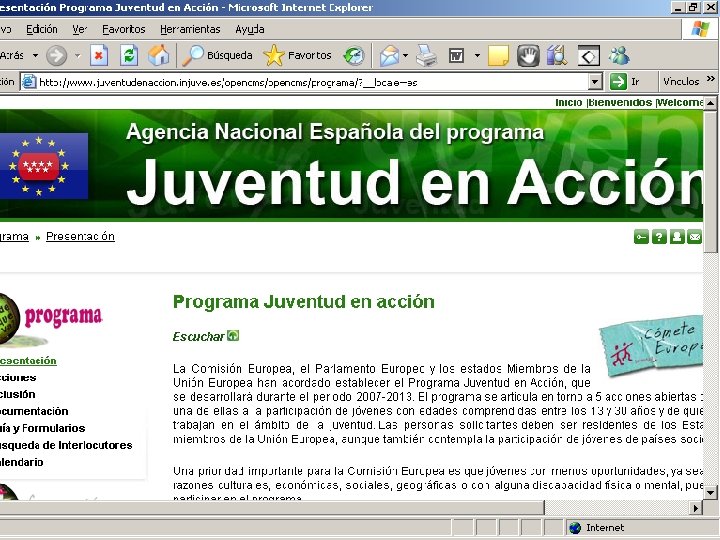The height and width of the screenshot is (540, 720).
Task: Click the Print page icon
Action: pyautogui.click(x=426, y=56)
